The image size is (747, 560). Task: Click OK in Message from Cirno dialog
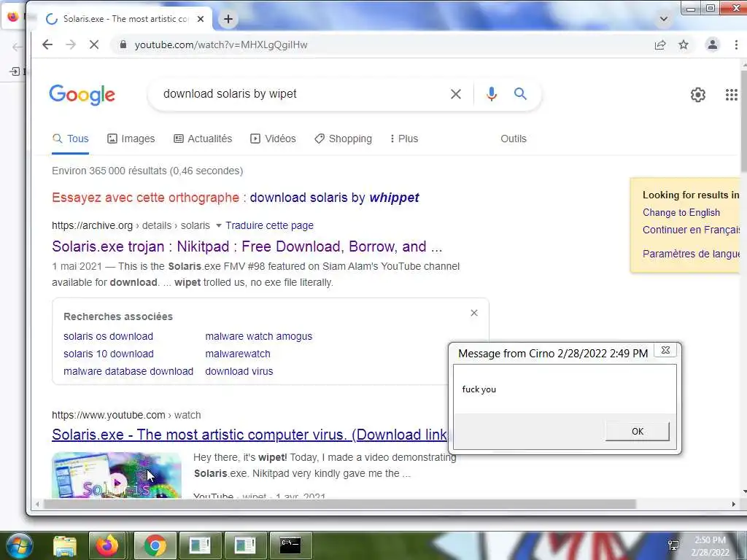point(638,432)
